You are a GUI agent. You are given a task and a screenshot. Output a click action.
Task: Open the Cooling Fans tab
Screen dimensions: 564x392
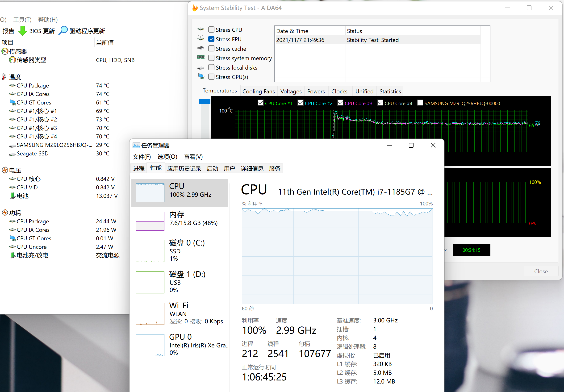click(x=259, y=91)
